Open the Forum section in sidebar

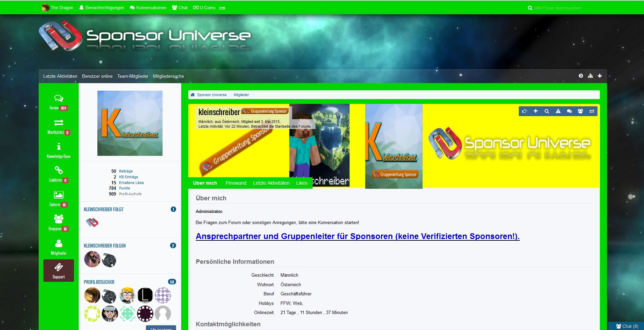coord(58,102)
